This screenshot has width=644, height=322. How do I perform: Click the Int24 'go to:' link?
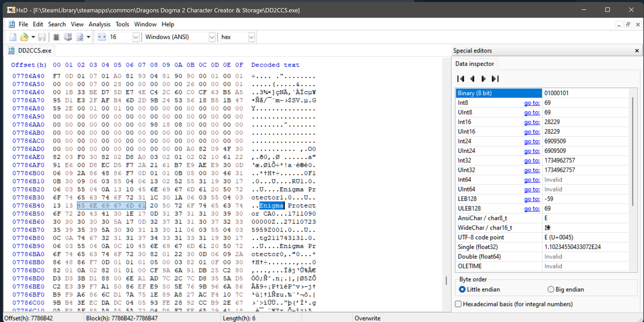click(532, 141)
